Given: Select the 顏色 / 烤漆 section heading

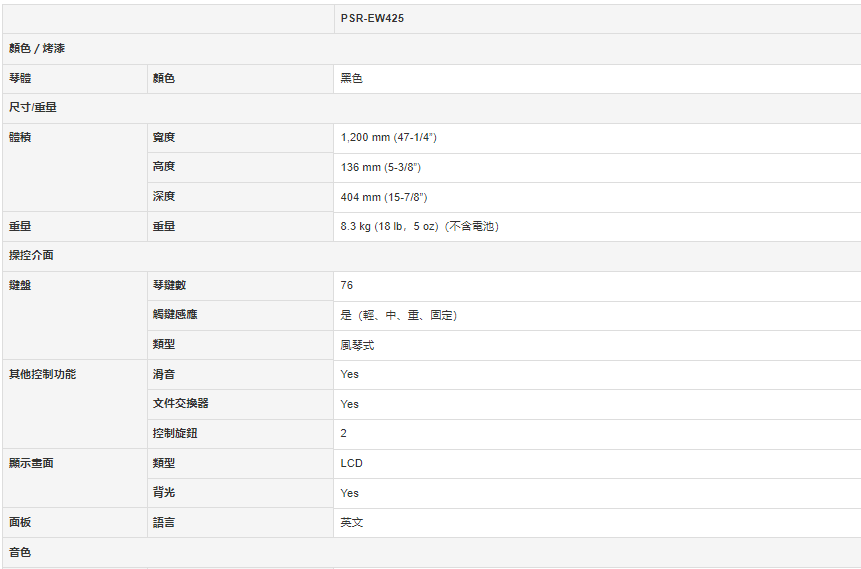Looking at the screenshot, I should (x=37, y=48).
